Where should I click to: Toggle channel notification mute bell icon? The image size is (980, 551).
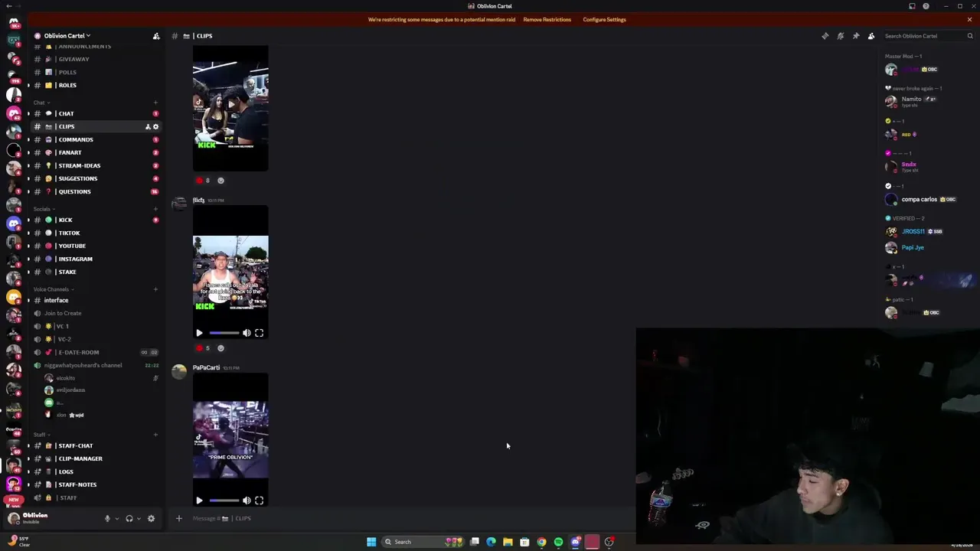coord(840,36)
